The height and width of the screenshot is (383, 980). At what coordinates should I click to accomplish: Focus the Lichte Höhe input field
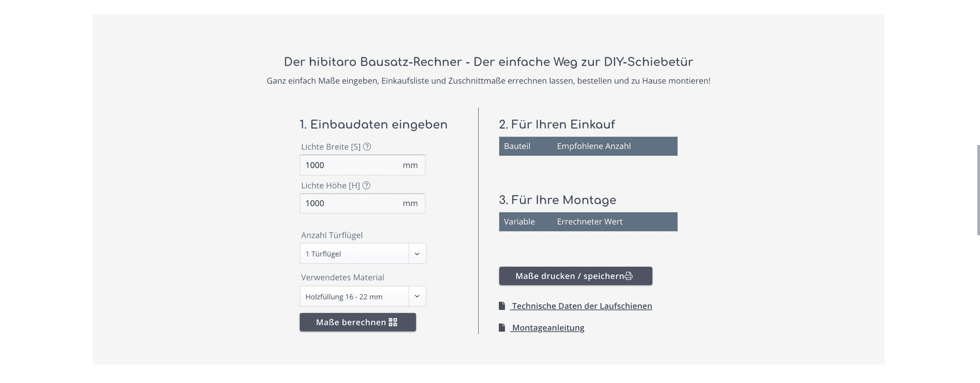click(x=350, y=203)
